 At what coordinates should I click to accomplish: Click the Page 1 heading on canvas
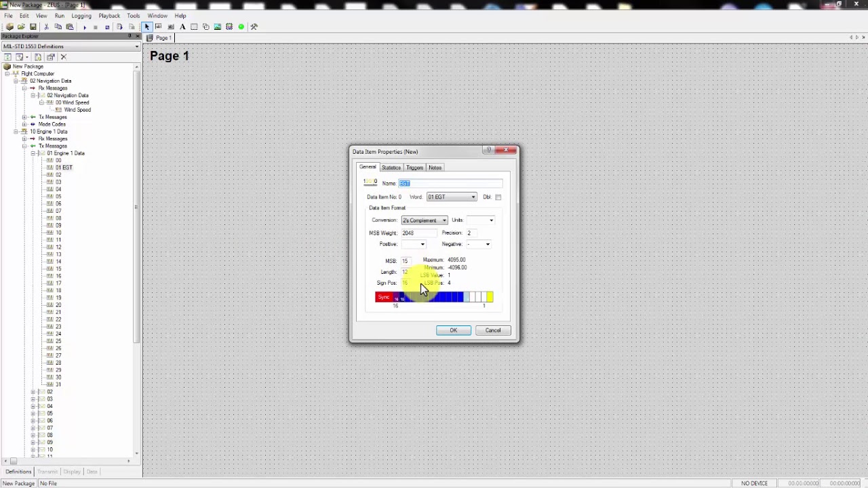(170, 56)
